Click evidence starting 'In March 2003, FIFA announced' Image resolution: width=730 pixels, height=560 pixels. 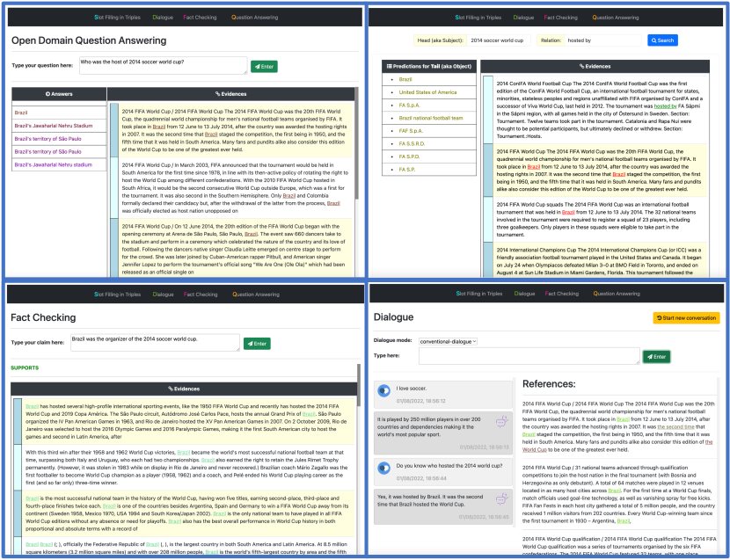click(236, 188)
